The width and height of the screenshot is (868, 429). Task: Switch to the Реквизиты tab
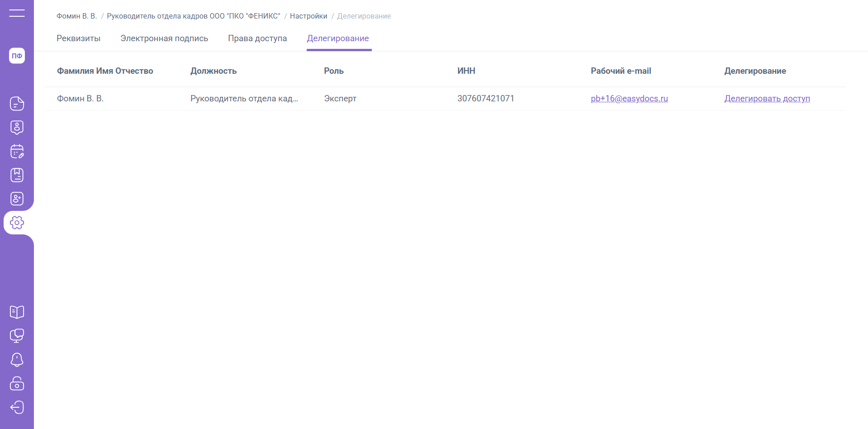coord(78,38)
